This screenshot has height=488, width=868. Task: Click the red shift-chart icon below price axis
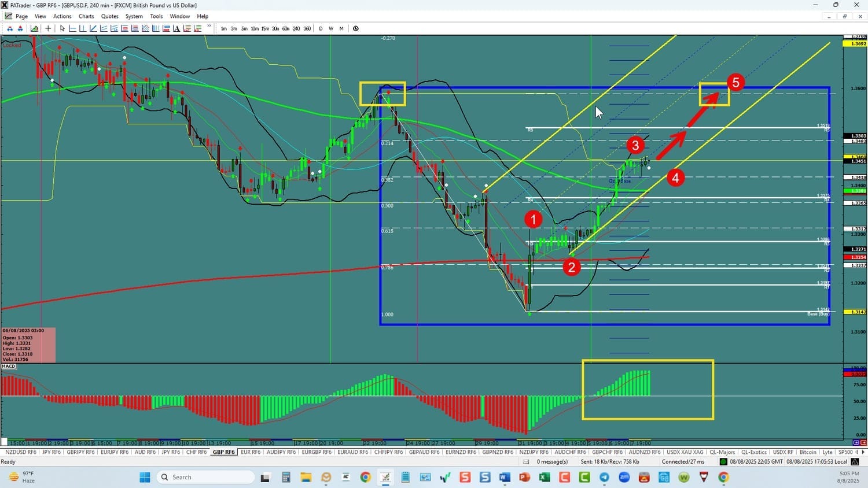[x=863, y=443]
